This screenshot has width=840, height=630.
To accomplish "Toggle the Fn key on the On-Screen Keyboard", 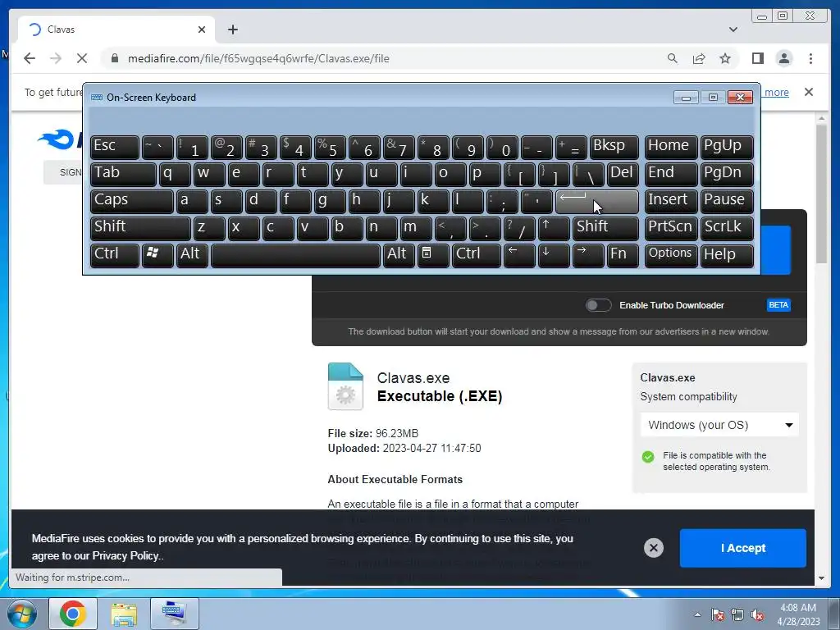I will (623, 255).
